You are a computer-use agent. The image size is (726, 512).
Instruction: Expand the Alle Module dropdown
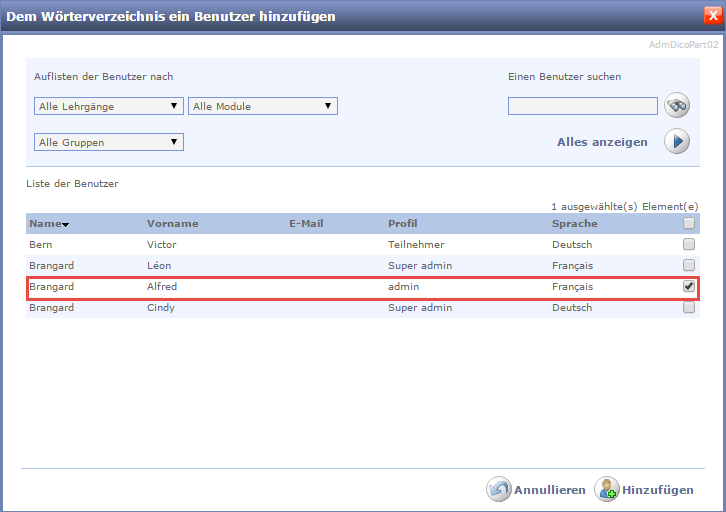[x=263, y=106]
